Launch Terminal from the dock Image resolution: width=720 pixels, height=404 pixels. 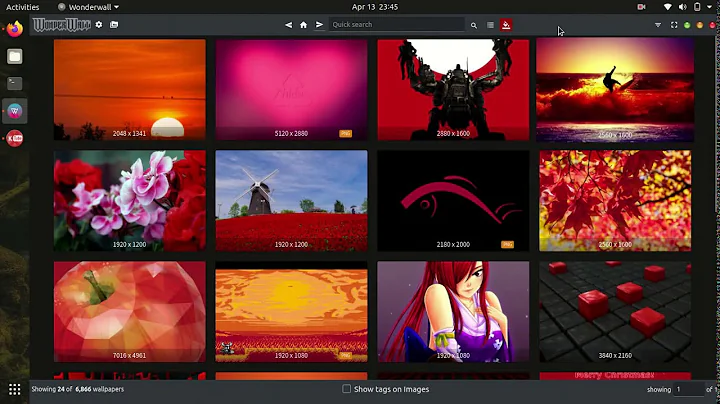tap(15, 84)
